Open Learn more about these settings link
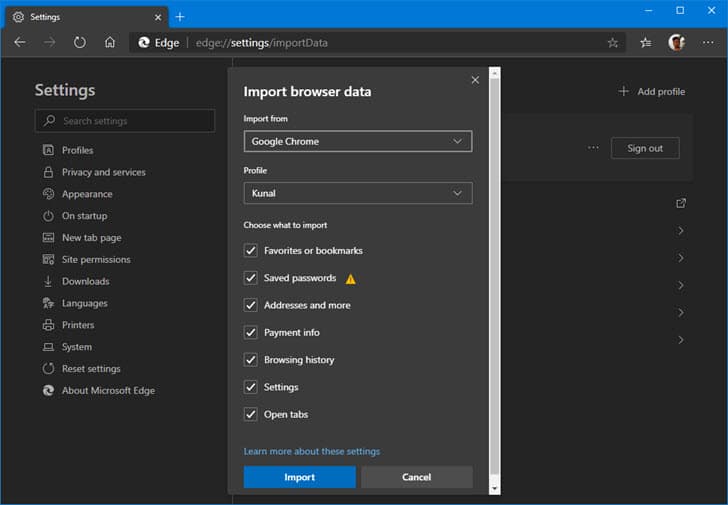 [x=312, y=451]
